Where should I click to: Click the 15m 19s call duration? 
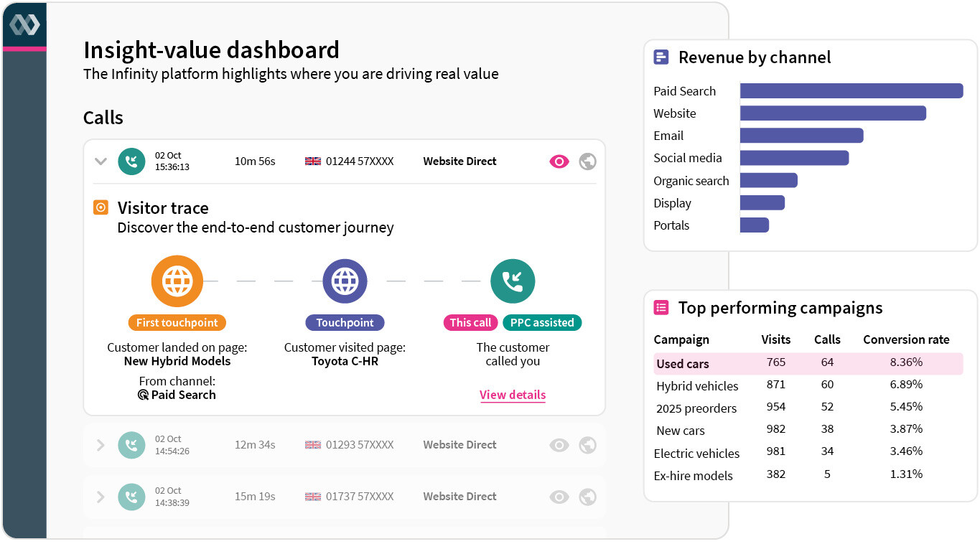point(255,497)
